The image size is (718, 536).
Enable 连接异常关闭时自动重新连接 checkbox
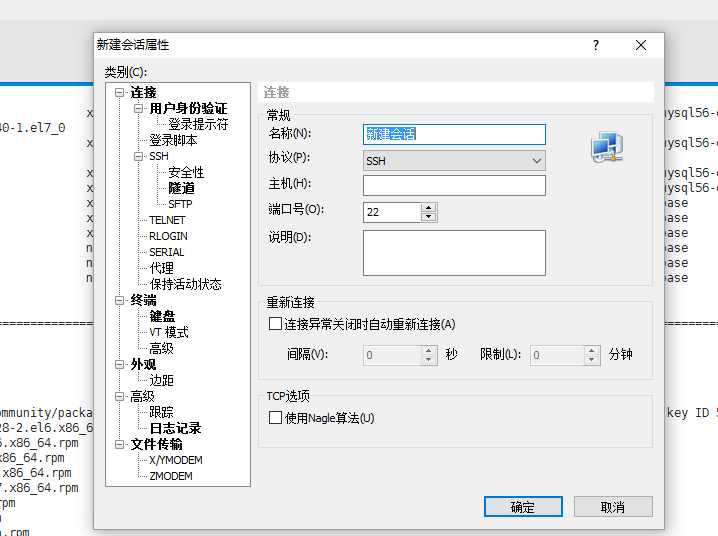pyautogui.click(x=275, y=324)
